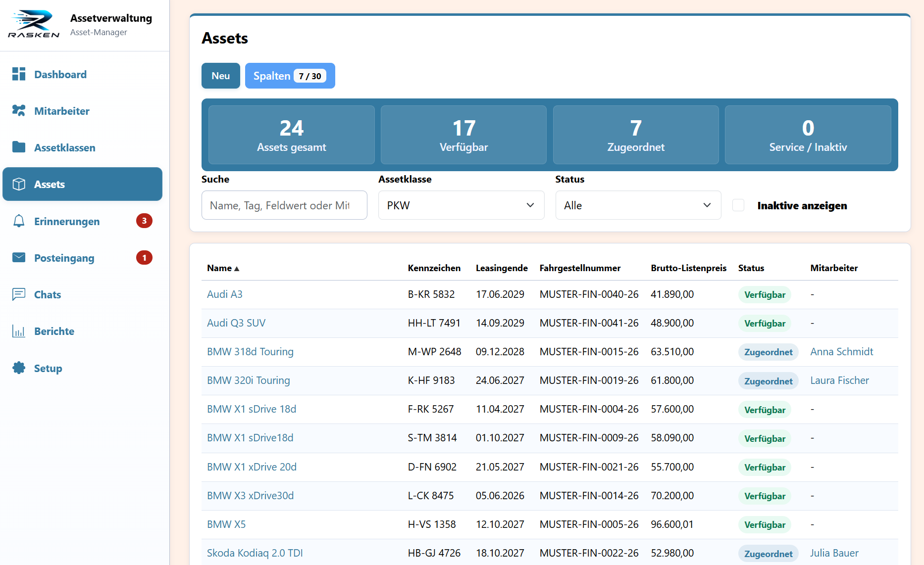Viewport: 924px width, 565px height.
Task: Click the Dashboard grid icon
Action: (19, 74)
